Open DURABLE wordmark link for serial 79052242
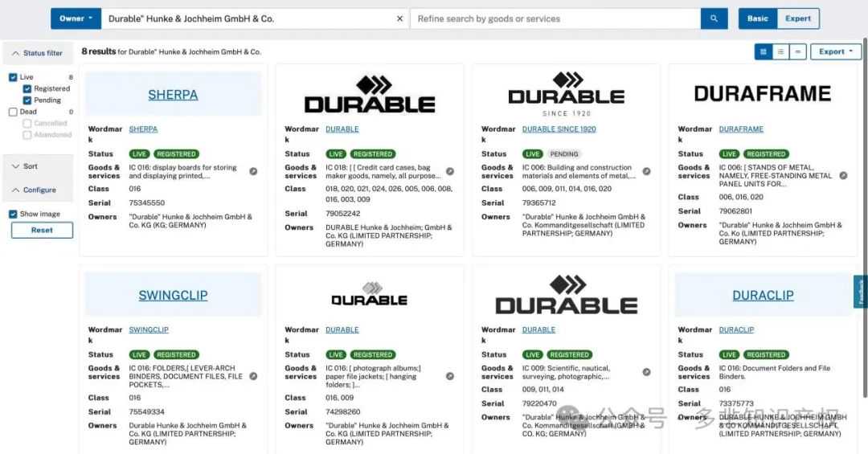 (342, 129)
